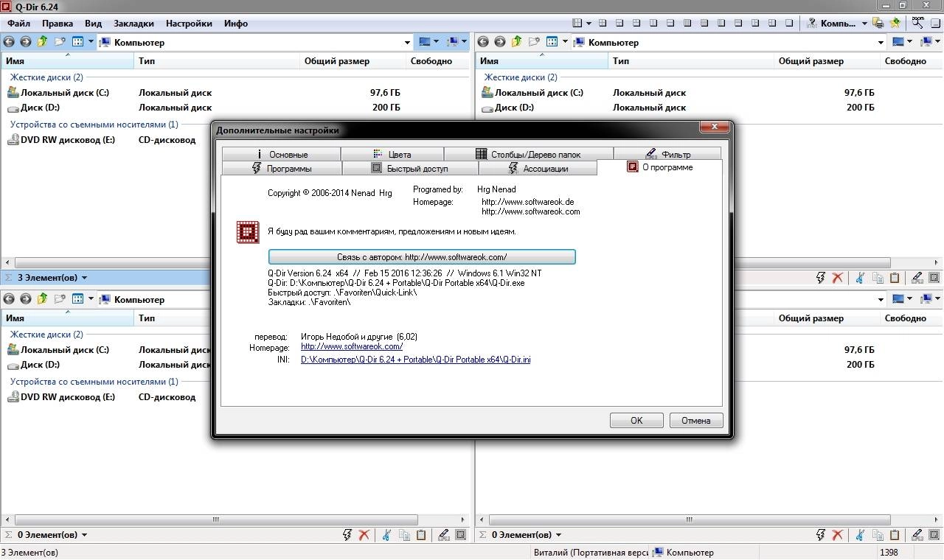Click red X delete icon in bottom-right pane
944x560 pixels.
click(837, 535)
